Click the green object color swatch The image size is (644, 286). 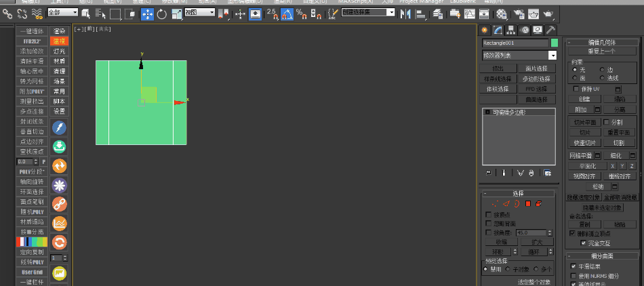[554, 43]
